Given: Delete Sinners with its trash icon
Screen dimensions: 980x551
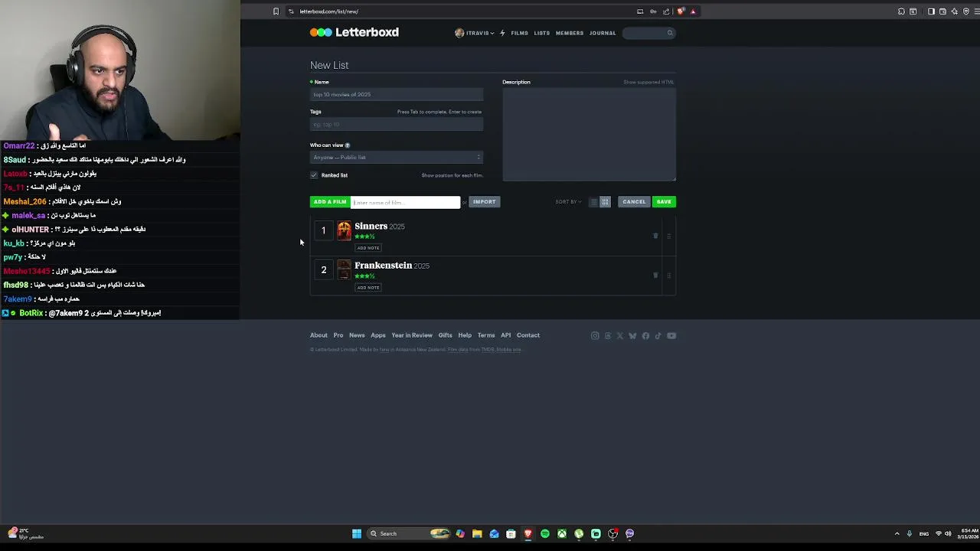Looking at the screenshot, I should click(x=655, y=236).
